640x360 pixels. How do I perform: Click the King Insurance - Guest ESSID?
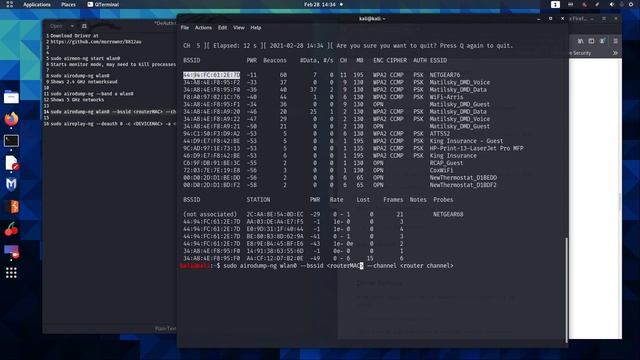click(x=466, y=141)
